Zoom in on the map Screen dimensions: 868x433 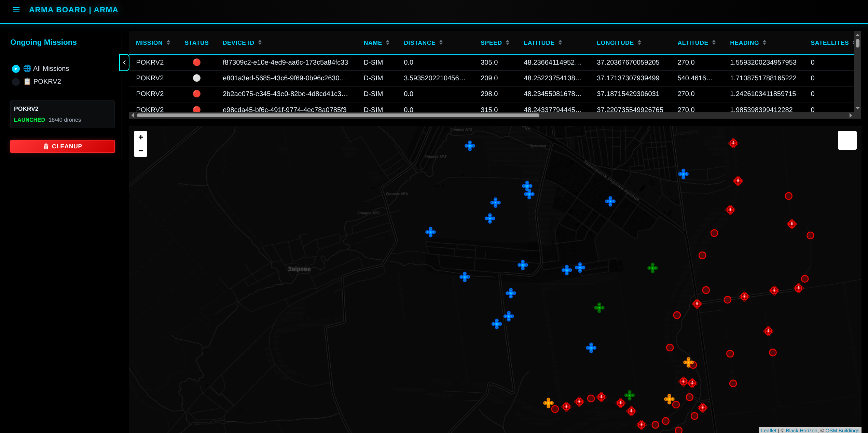point(140,137)
